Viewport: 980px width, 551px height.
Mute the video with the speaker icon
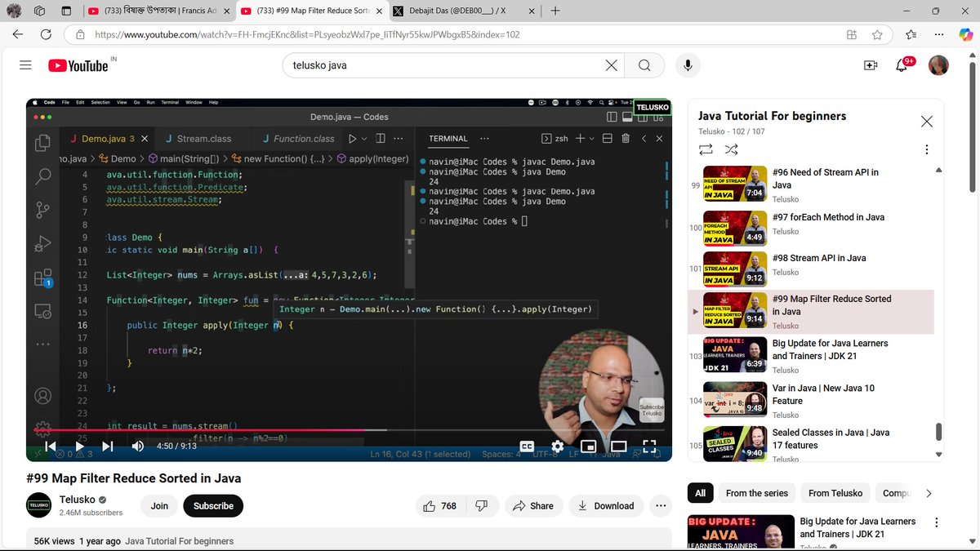[137, 446]
